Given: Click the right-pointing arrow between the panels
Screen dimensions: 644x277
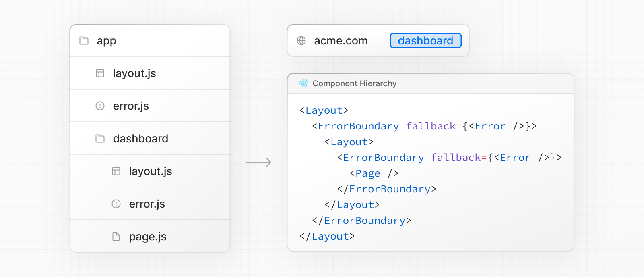Looking at the screenshot, I should click(258, 162).
